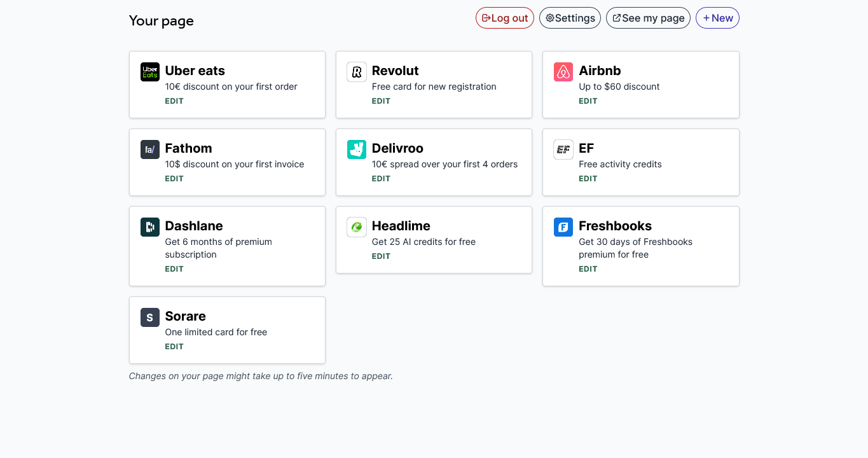868x458 pixels.
Task: Click the Uber Eats logo icon
Action: (x=149, y=72)
